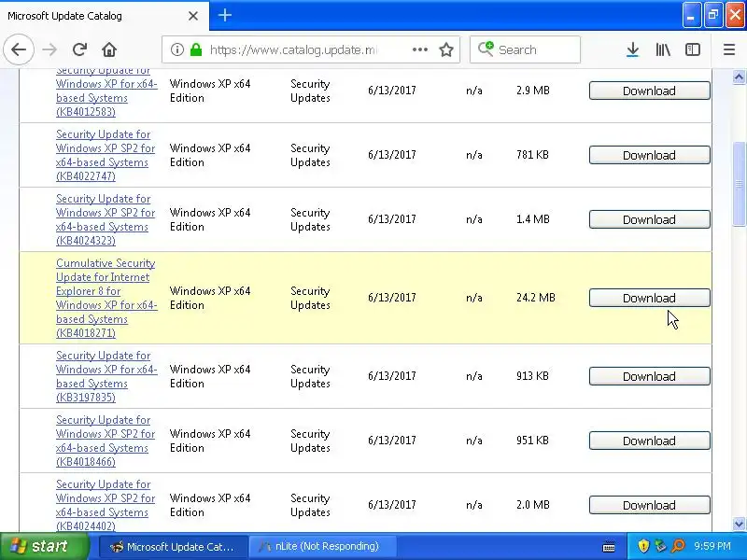The height and width of the screenshot is (560, 747).
Task: Bookmark this page with the star
Action: tap(446, 49)
